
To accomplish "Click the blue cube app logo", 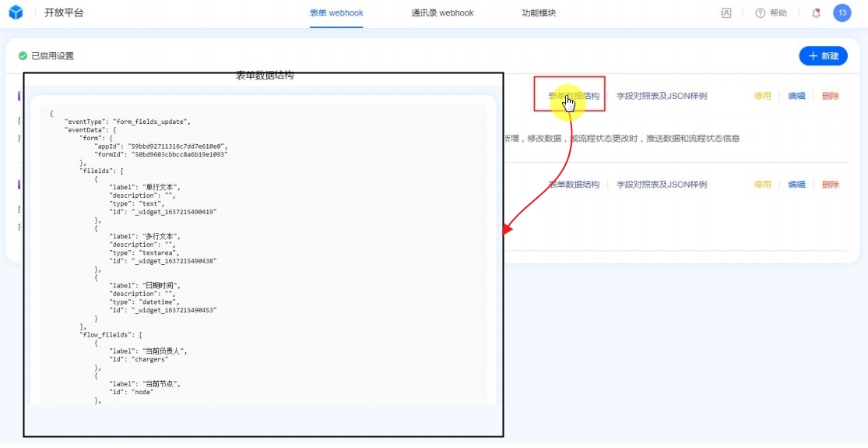I will tap(16, 13).
